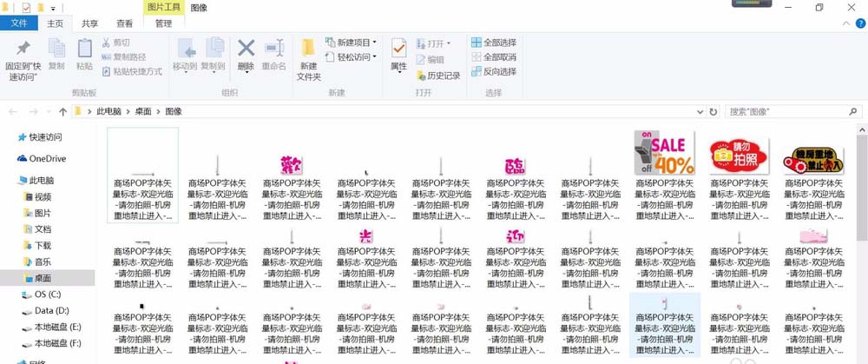Click the Delete (删除) X icon
The image size is (868, 364).
[x=246, y=48]
